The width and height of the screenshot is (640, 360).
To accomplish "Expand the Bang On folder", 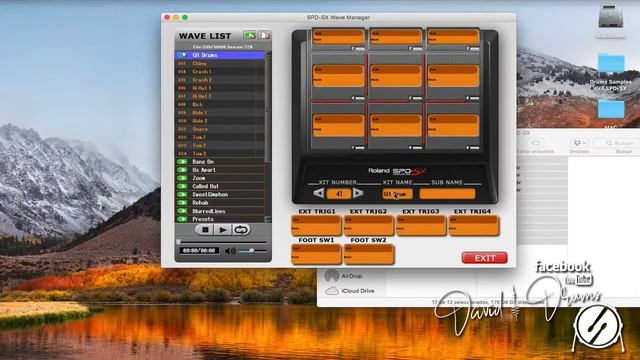I will pos(182,162).
